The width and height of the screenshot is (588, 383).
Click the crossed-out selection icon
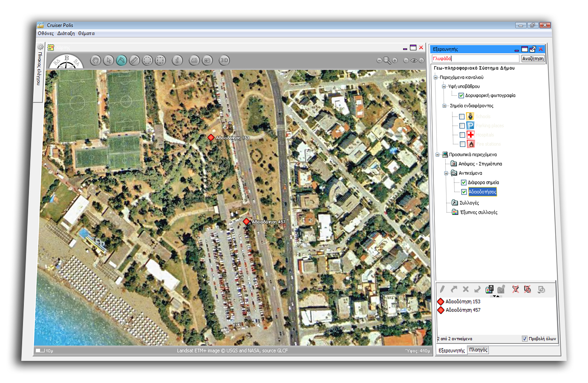click(527, 289)
